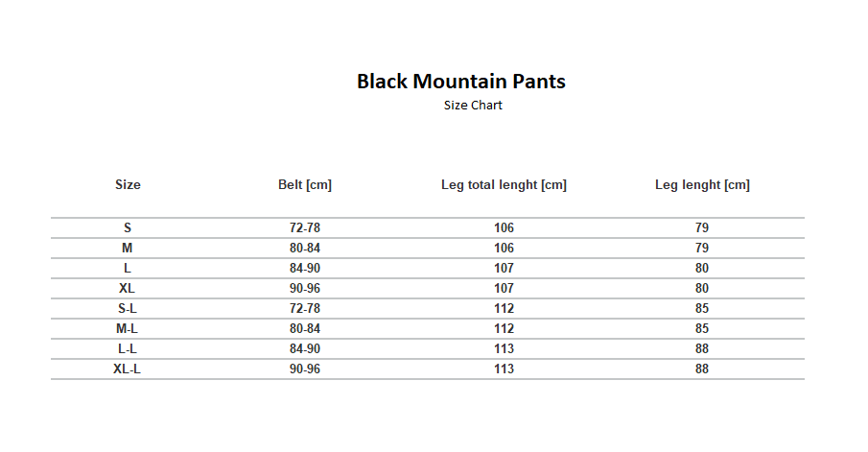868x452 pixels.
Task: Select the S size row label
Action: coord(128,228)
